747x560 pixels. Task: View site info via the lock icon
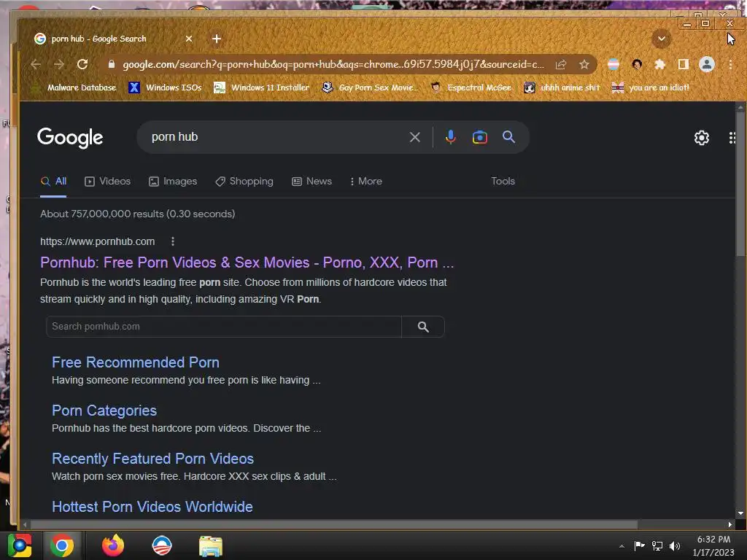(x=112, y=64)
